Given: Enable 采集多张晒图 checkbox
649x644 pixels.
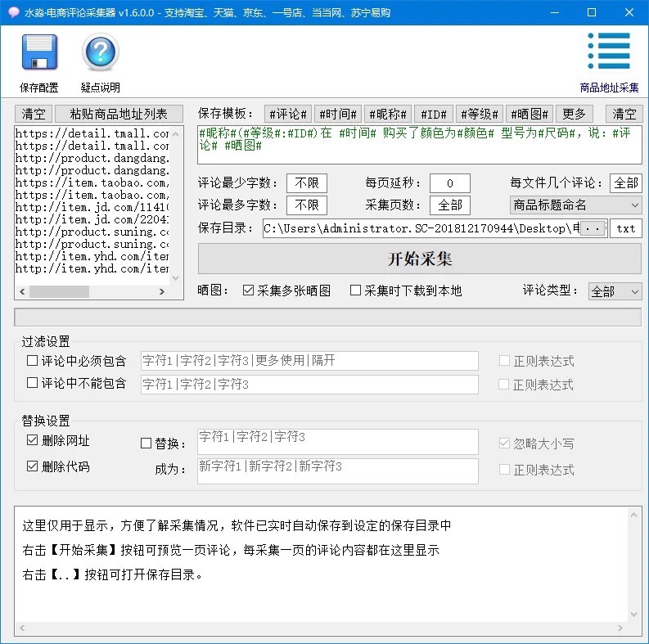Looking at the screenshot, I should point(249,290).
